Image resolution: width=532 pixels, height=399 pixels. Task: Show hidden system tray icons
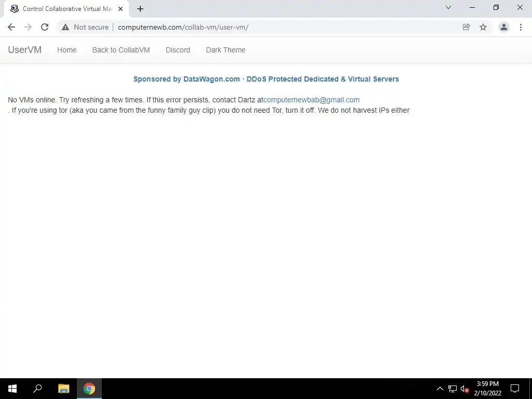coord(440,389)
